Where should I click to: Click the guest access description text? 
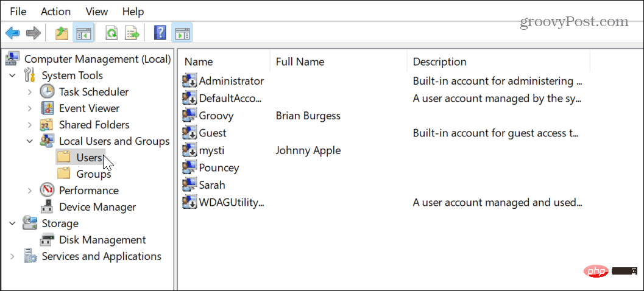click(496, 133)
